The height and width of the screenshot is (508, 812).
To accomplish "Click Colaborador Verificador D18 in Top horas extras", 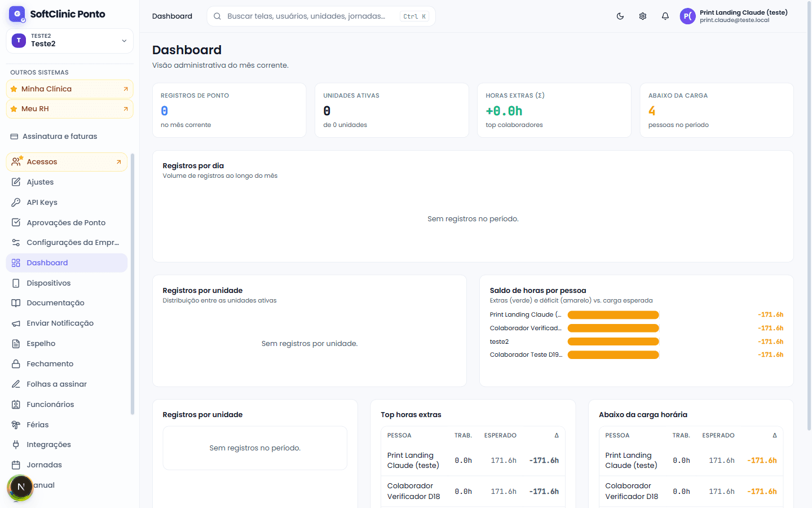I will coord(414,492).
